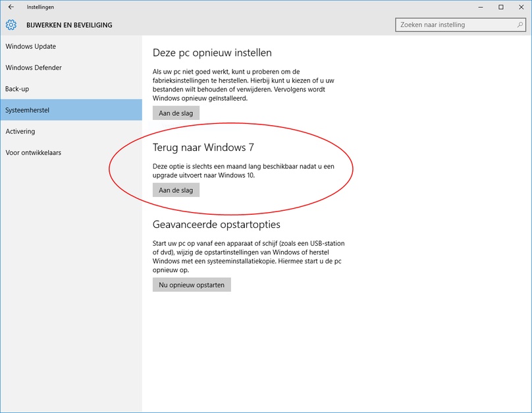
Task: Click the search magnifier icon
Action: coord(519,25)
